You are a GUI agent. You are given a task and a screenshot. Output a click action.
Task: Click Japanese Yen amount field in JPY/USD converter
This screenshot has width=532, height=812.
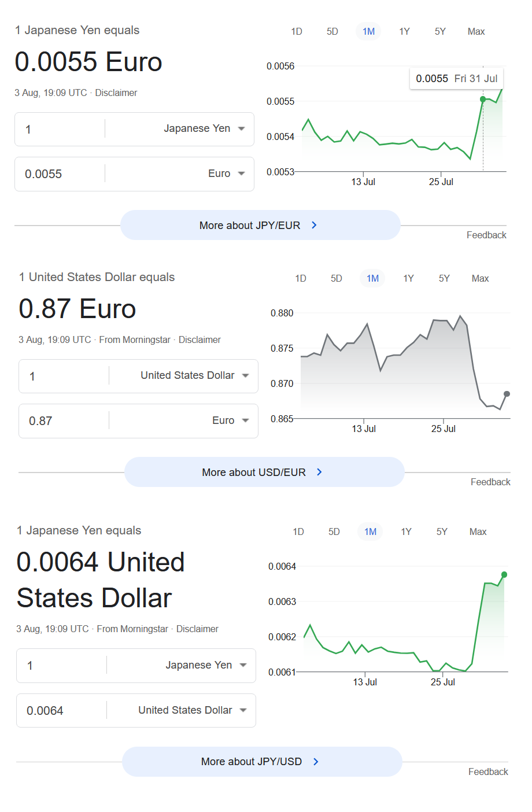coord(61,666)
